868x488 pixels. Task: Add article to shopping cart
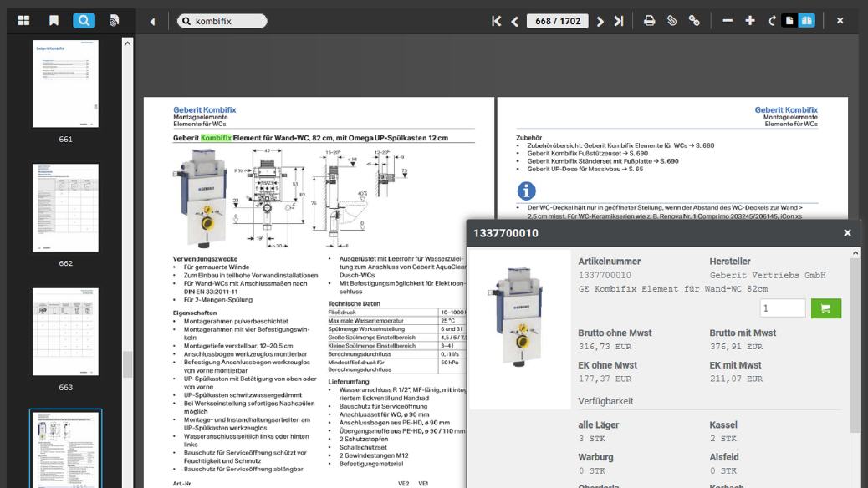pos(826,308)
